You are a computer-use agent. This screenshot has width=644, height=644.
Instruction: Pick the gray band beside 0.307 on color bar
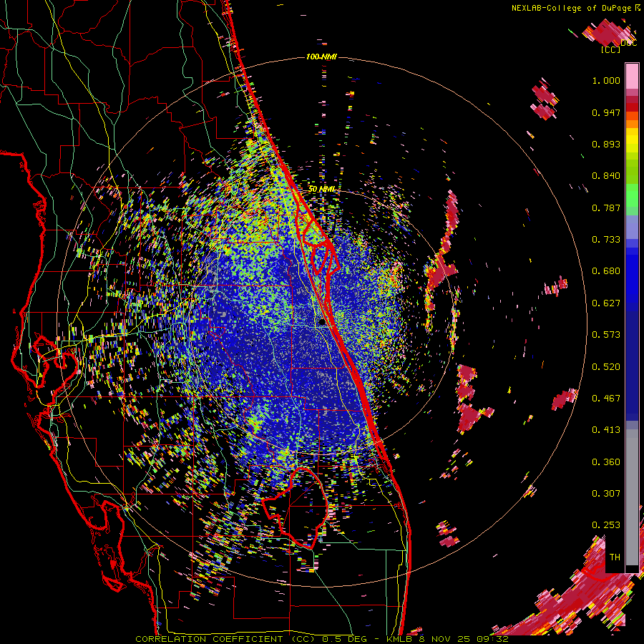(x=632, y=497)
